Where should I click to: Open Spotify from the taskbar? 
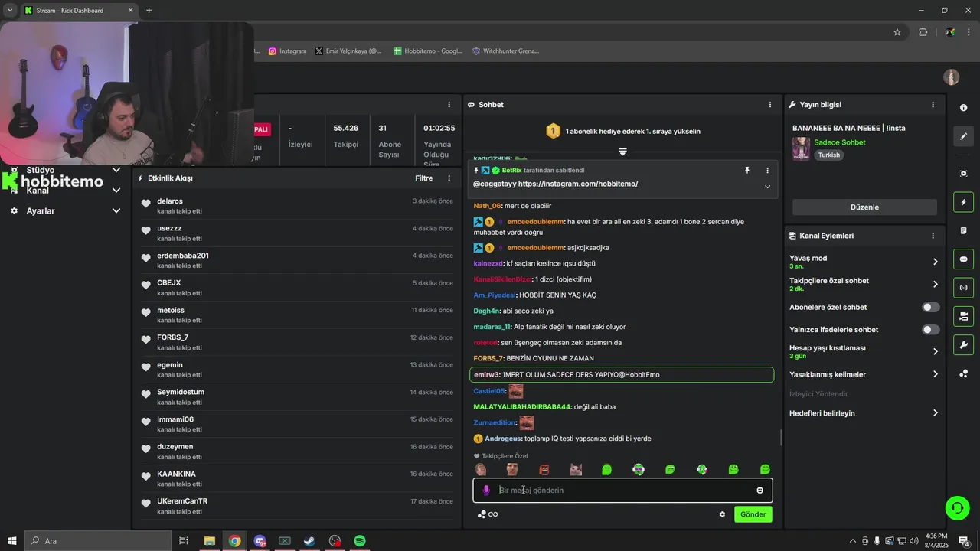pos(360,541)
